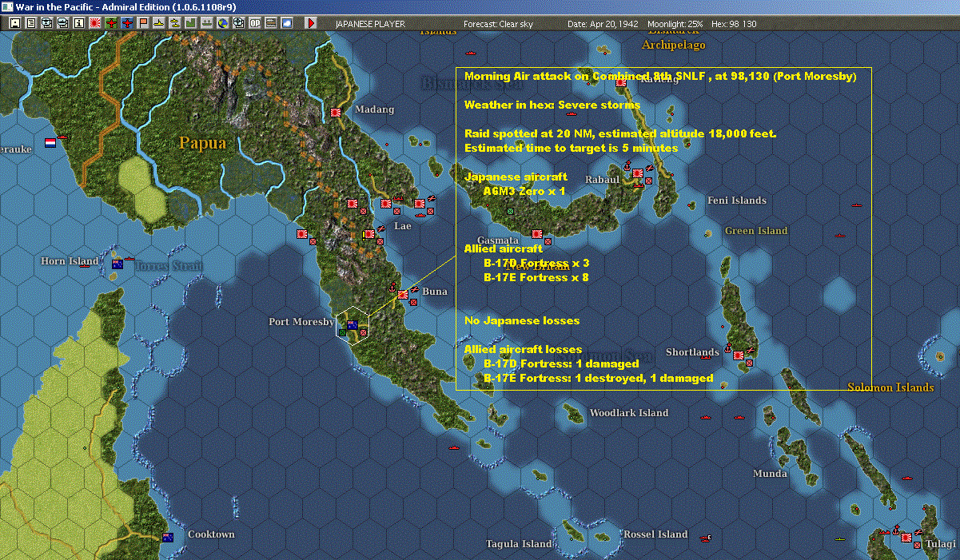Click the film strip replay icon
The image size is (960, 560).
[271, 23]
